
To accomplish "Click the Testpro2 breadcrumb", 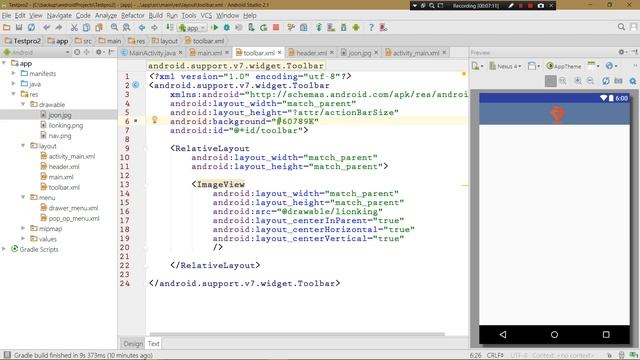I will (23, 41).
